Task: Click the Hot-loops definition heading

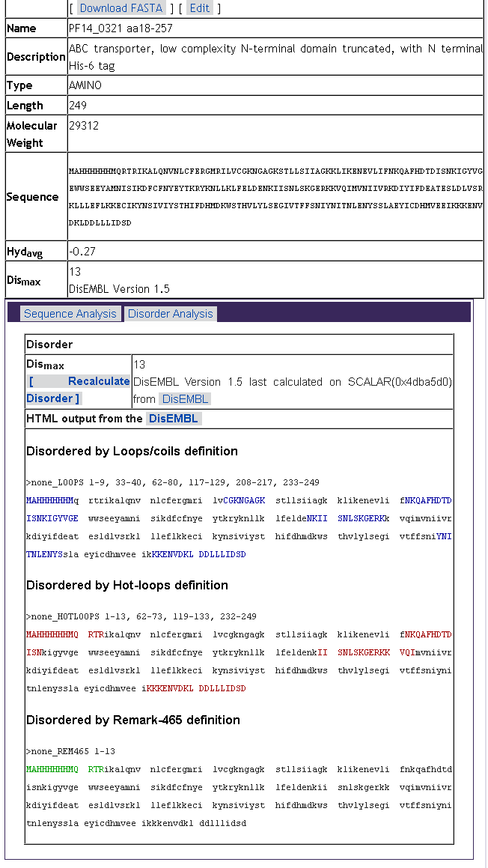Action: pos(126,585)
